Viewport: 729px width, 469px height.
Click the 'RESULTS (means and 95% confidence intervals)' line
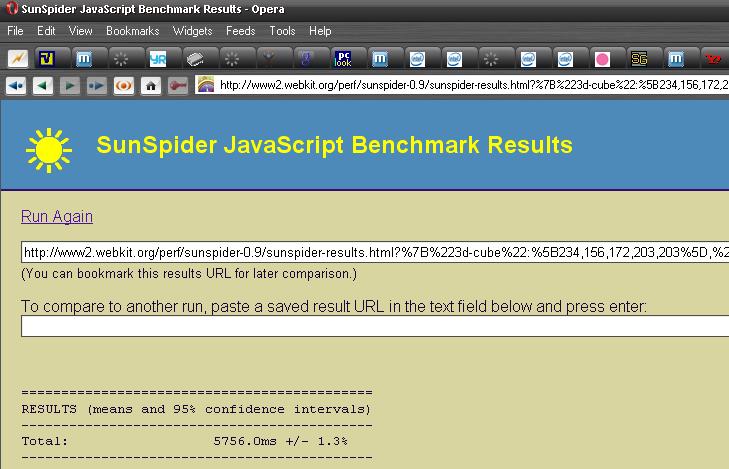coord(196,409)
